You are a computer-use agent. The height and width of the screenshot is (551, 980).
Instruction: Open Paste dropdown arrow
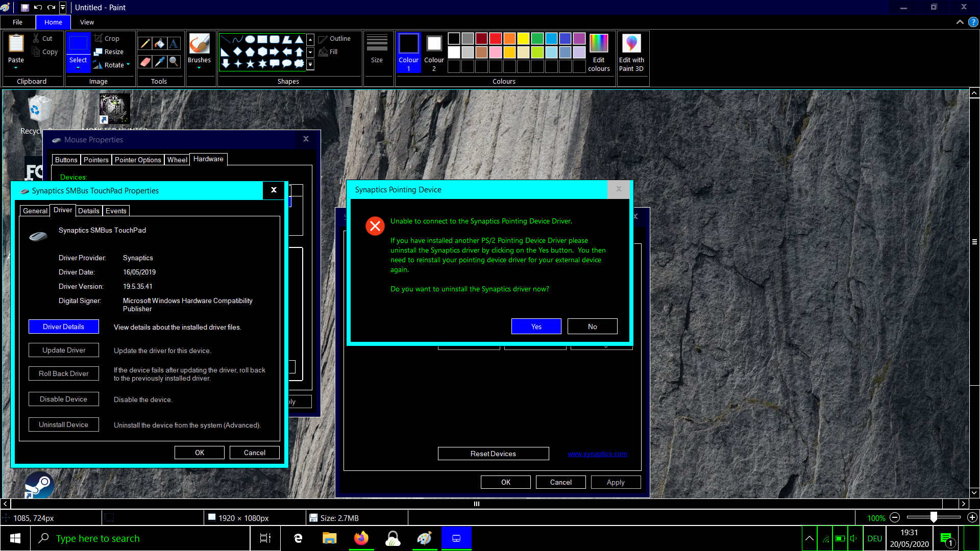click(16, 68)
